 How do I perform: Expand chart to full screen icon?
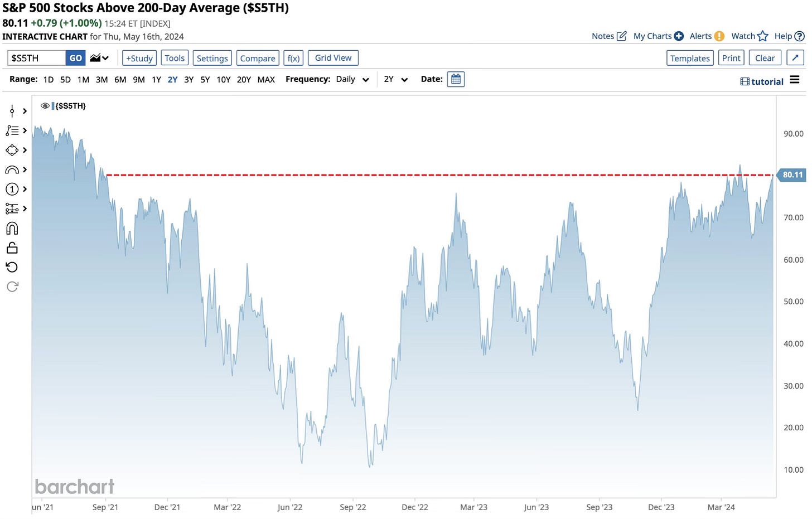pyautogui.click(x=795, y=58)
